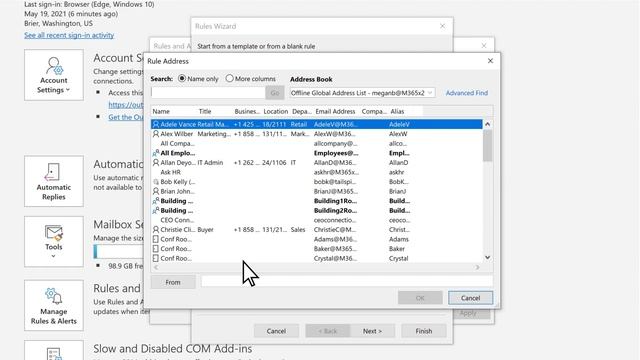The image size is (640, 360).
Task: Click the scroll down arrow of contact list
Action: 487,258
